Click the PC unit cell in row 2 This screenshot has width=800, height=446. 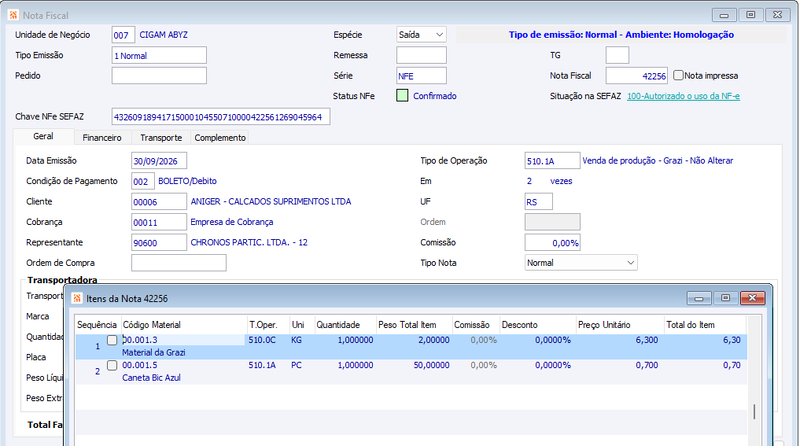pyautogui.click(x=296, y=365)
